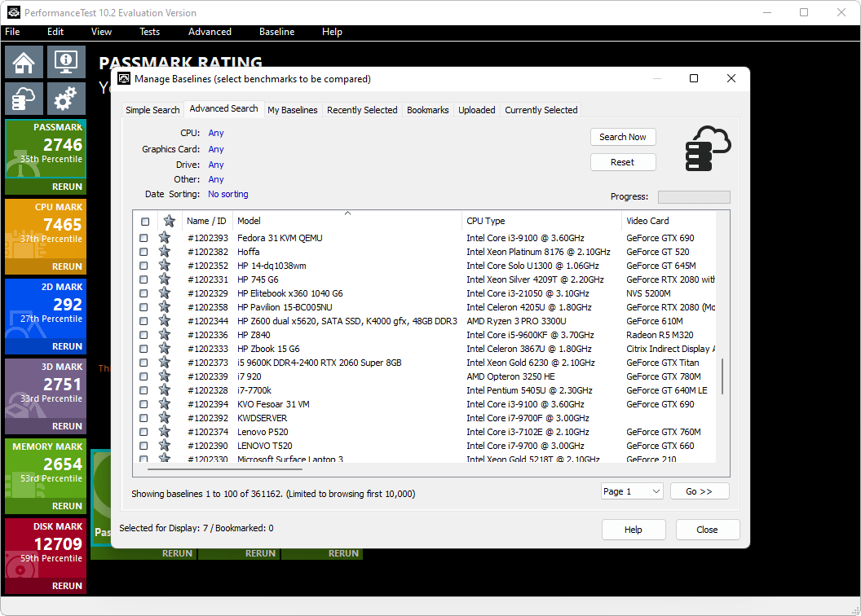Sort by the Name / ID column header
Viewport: 861px width, 616px height.
(206, 221)
